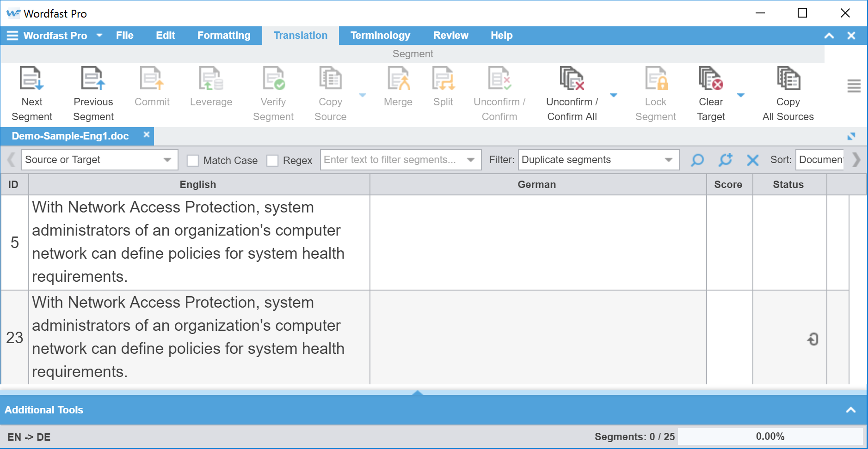Click German target cell of segment 5
The image size is (868, 449).
point(538,243)
